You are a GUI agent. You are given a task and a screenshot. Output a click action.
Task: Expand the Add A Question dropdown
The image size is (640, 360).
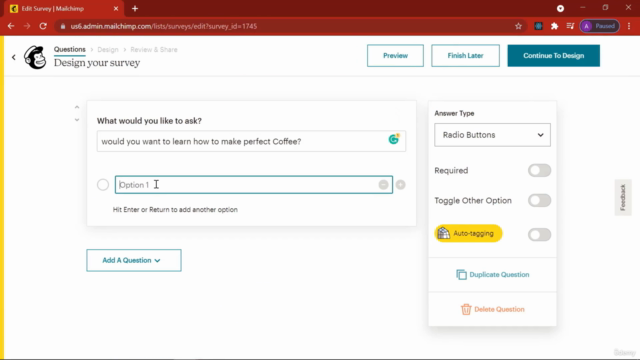[134, 260]
